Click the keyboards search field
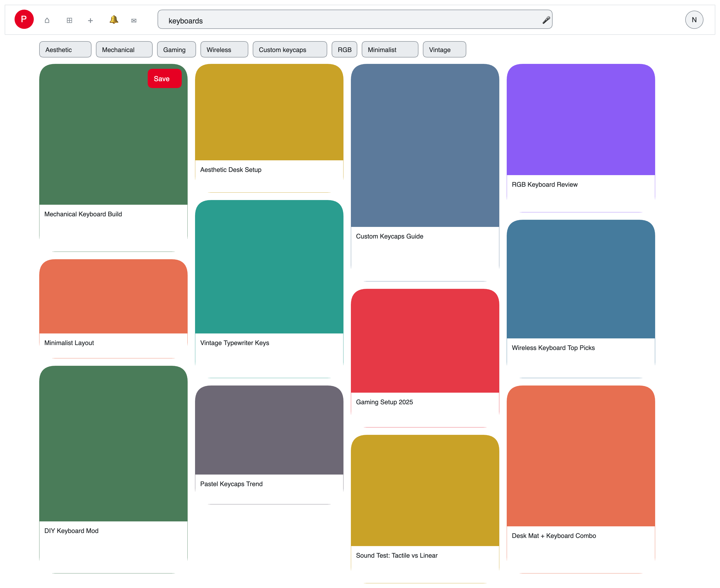 click(355, 19)
